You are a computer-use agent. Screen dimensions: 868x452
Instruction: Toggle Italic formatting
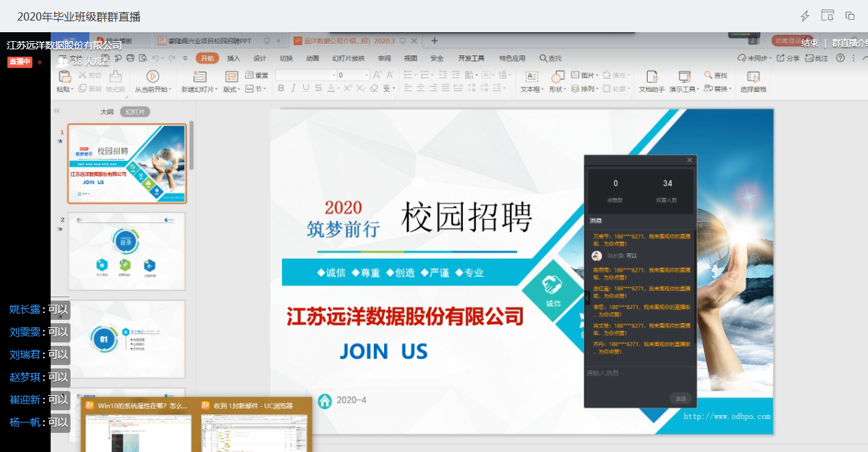pos(293,88)
